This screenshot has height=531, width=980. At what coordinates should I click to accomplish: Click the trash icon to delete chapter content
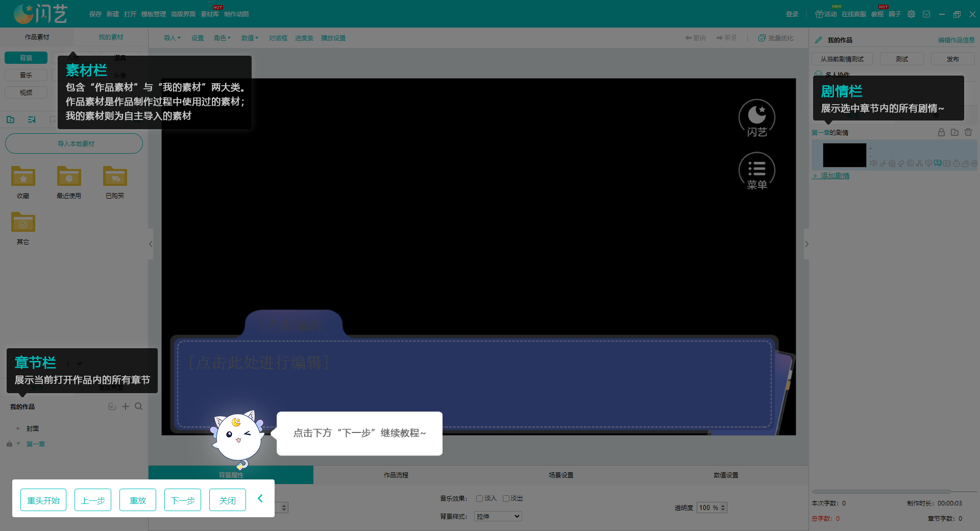(x=968, y=132)
